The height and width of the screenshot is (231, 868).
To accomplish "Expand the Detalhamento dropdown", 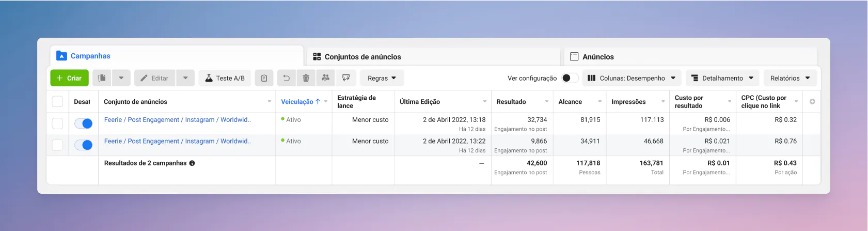I will (722, 78).
